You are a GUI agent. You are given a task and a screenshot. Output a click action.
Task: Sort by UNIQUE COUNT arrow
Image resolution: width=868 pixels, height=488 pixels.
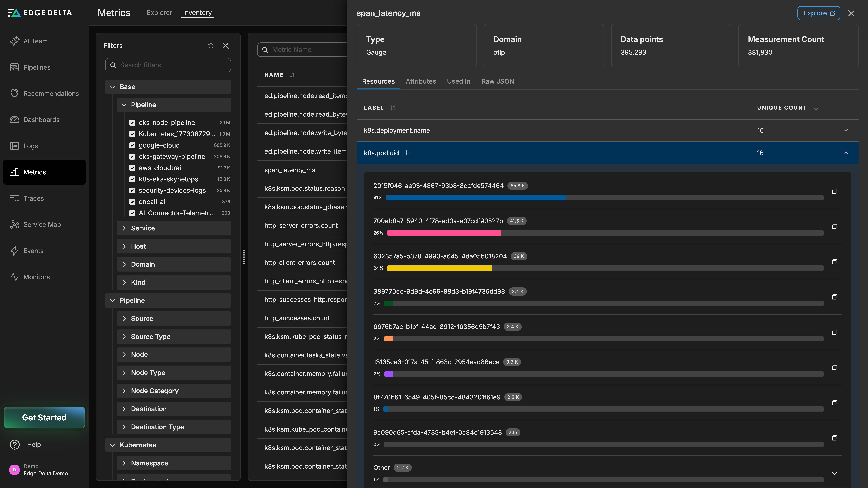coord(816,108)
